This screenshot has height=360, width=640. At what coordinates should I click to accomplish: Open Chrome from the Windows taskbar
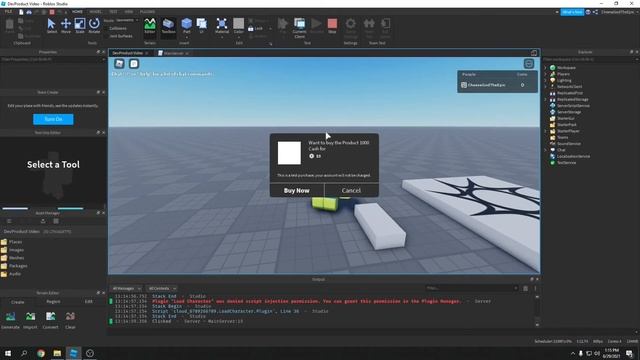41,353
